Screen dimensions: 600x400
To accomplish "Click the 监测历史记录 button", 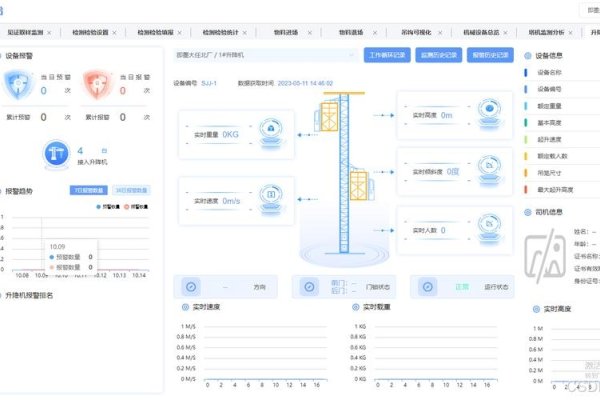I will pos(439,55).
